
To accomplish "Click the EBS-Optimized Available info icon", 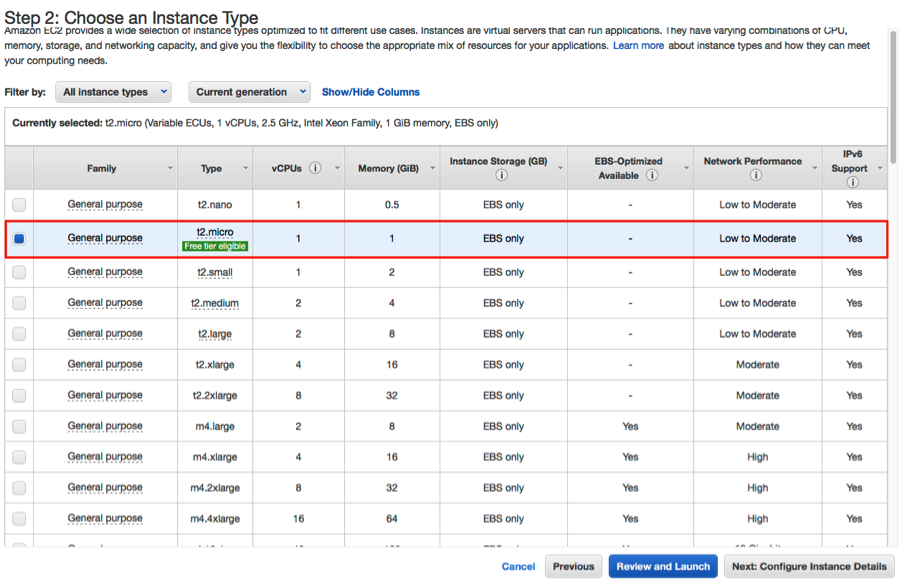I will (652, 175).
